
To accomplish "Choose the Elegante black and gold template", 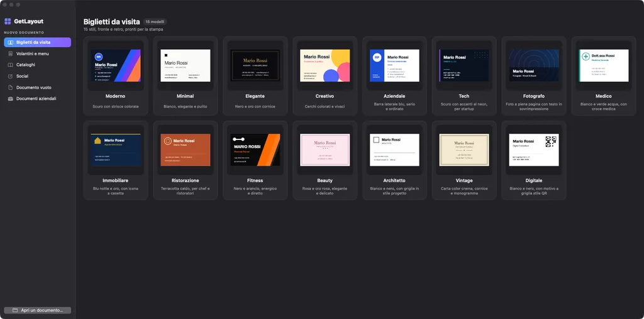I will click(255, 65).
